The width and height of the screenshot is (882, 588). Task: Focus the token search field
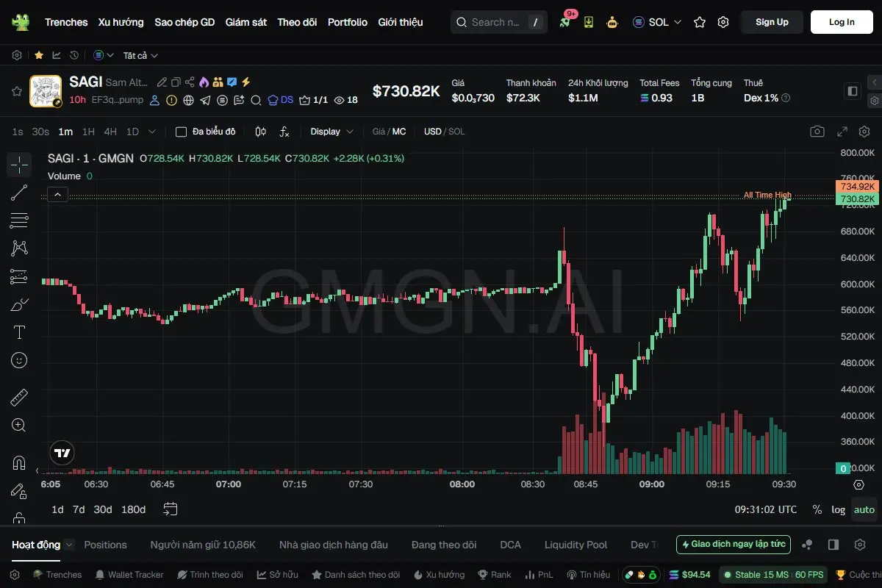(x=498, y=22)
